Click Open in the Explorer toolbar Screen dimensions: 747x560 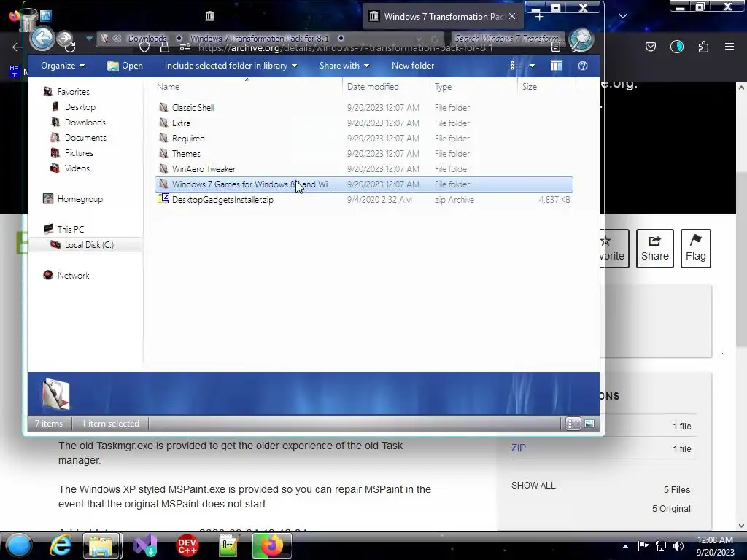(x=125, y=66)
